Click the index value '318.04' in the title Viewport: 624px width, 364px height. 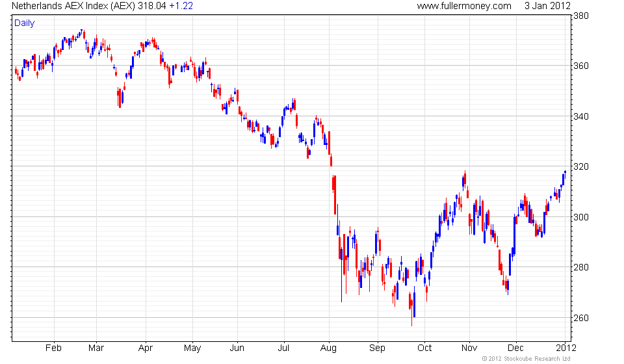click(x=152, y=6)
